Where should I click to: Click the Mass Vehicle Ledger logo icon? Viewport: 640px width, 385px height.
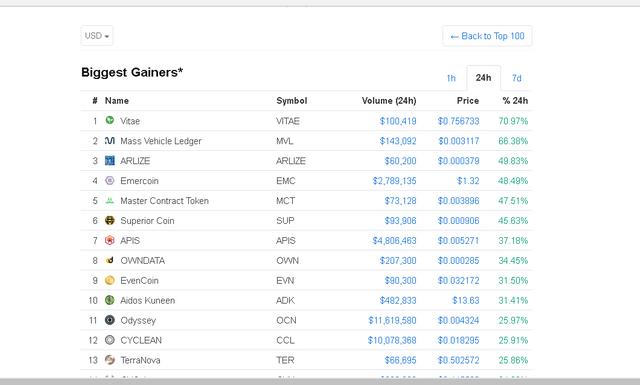(110, 140)
